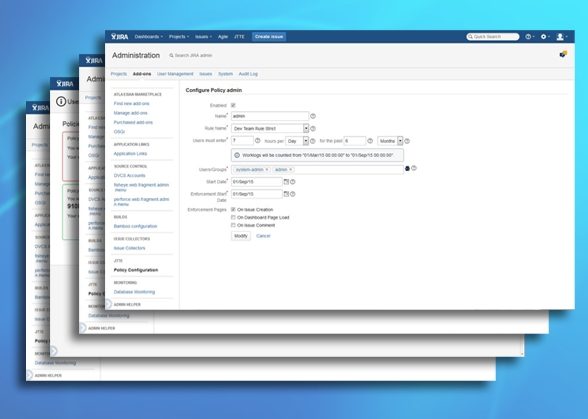Open the user picker icon beside Users/Groups
Viewport: 588px width, 419px height.
coord(407,169)
